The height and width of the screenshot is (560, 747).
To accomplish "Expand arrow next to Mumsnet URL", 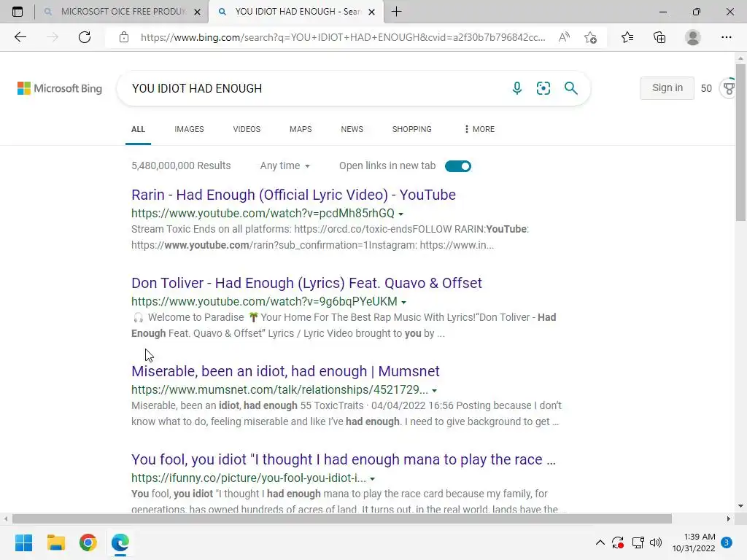I will click(x=434, y=391).
